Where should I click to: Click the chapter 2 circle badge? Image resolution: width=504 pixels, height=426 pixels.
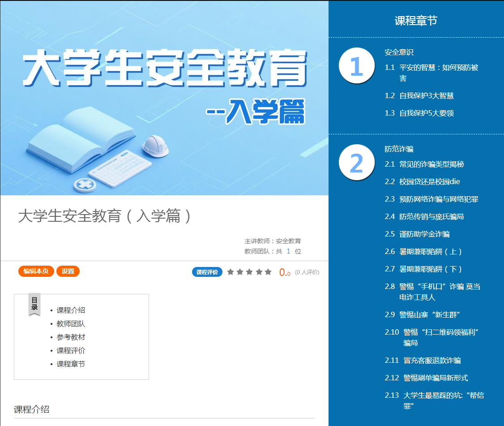[356, 163]
